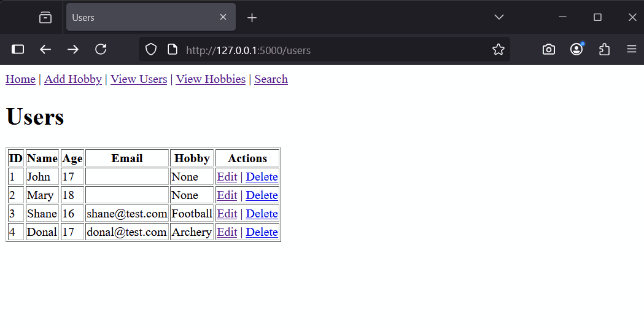644x328 pixels.
Task: Delete the user Donal
Action: pyautogui.click(x=262, y=232)
